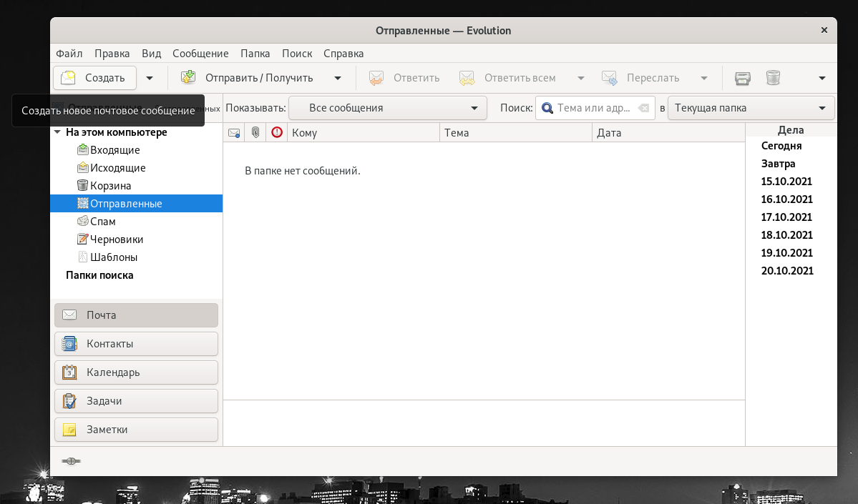This screenshot has height=504, width=858.
Task: Select the Спам folder
Action: click(136, 222)
